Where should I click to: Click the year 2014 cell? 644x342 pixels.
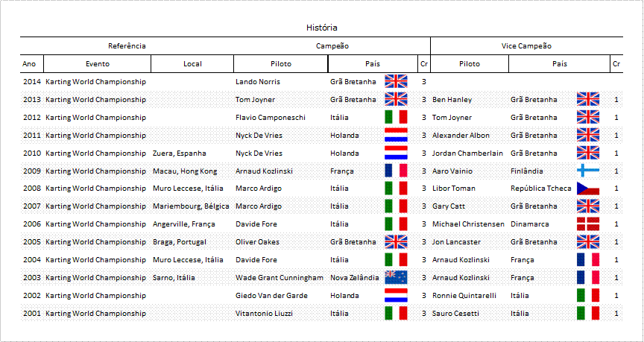tap(32, 81)
